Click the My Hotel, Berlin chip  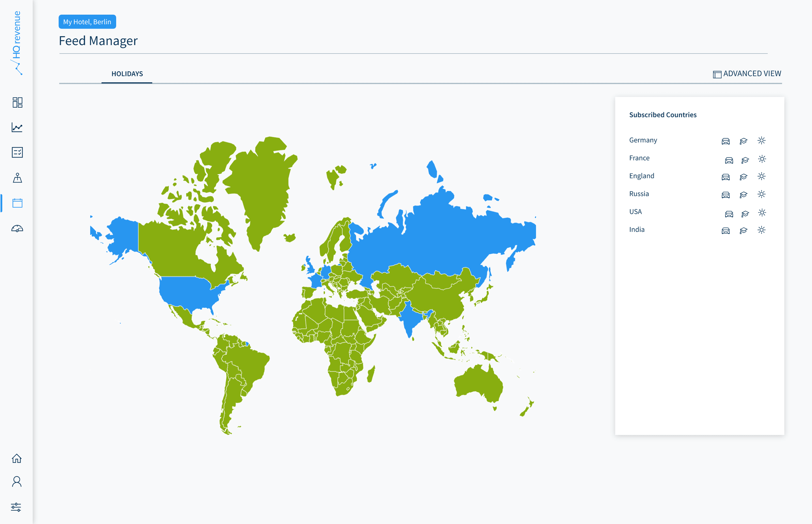(87, 22)
